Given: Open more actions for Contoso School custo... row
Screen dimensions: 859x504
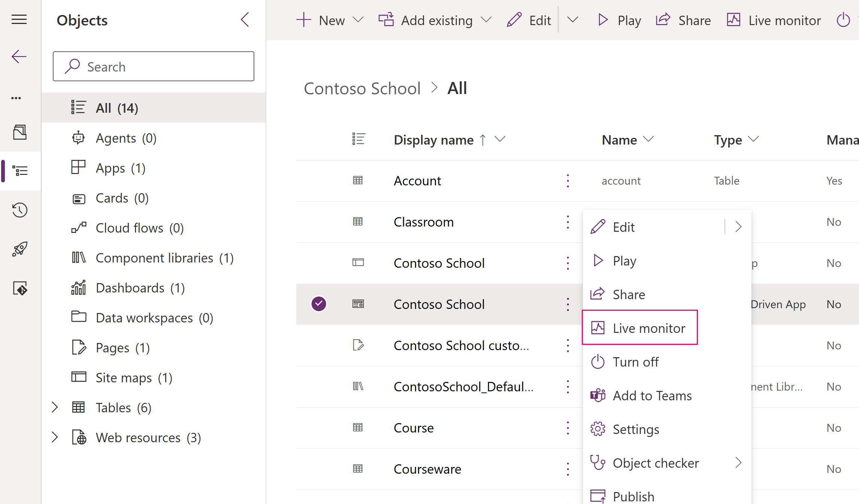Looking at the screenshot, I should point(568,346).
